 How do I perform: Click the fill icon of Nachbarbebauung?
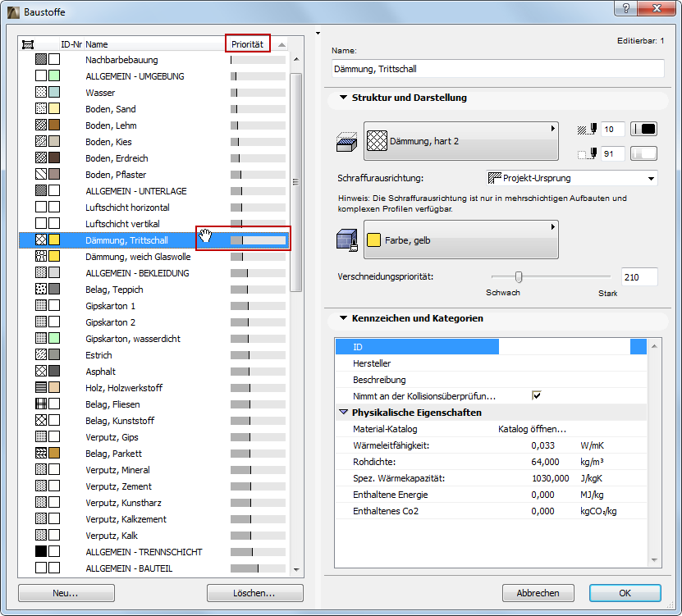pos(41,59)
